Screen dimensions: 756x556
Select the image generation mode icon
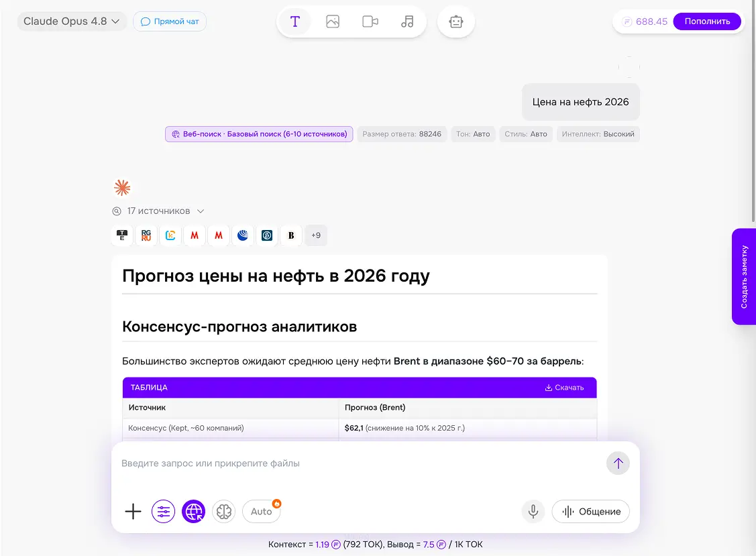(333, 21)
